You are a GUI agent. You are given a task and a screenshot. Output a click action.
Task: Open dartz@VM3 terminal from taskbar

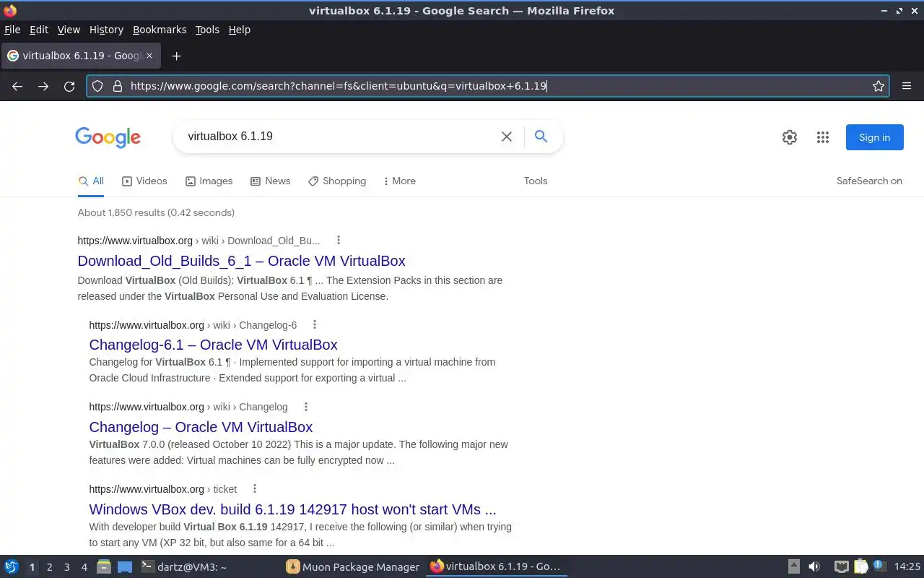click(x=208, y=567)
